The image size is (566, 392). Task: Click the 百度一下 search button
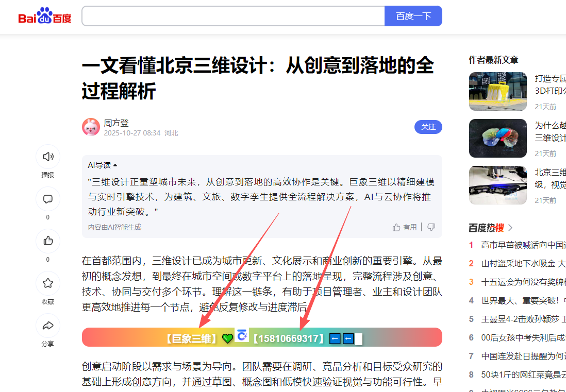pyautogui.click(x=413, y=16)
